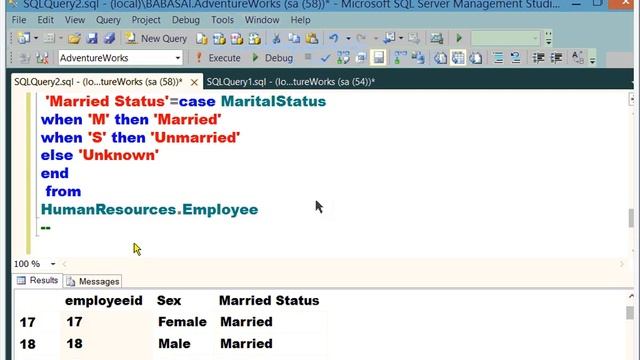Toggle IntelliSense Enabled icon
Screen dimensions: 640x360
pos(379,58)
